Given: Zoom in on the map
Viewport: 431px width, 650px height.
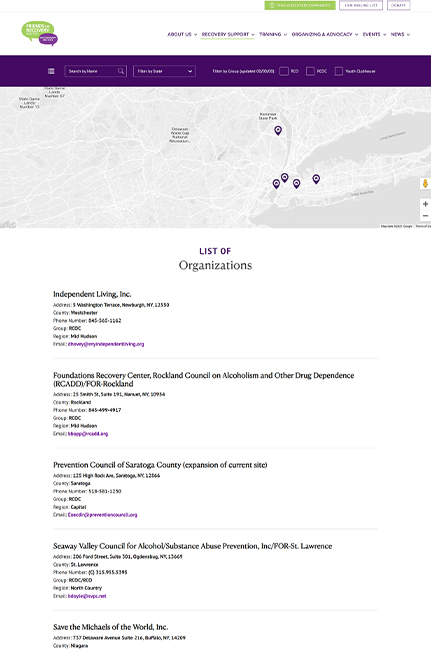Looking at the screenshot, I should click(425, 204).
